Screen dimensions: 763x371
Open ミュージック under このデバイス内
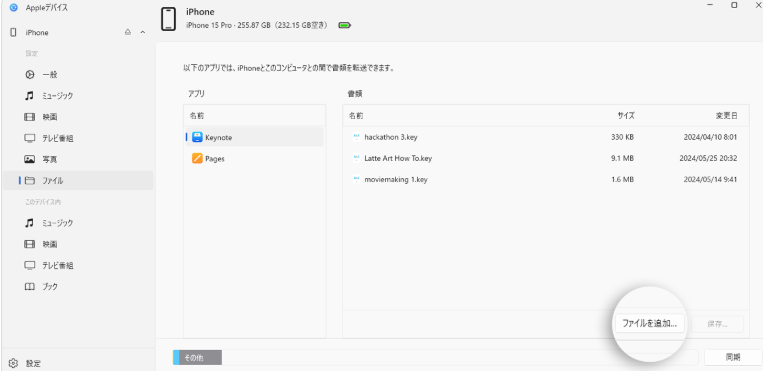[x=78, y=223]
